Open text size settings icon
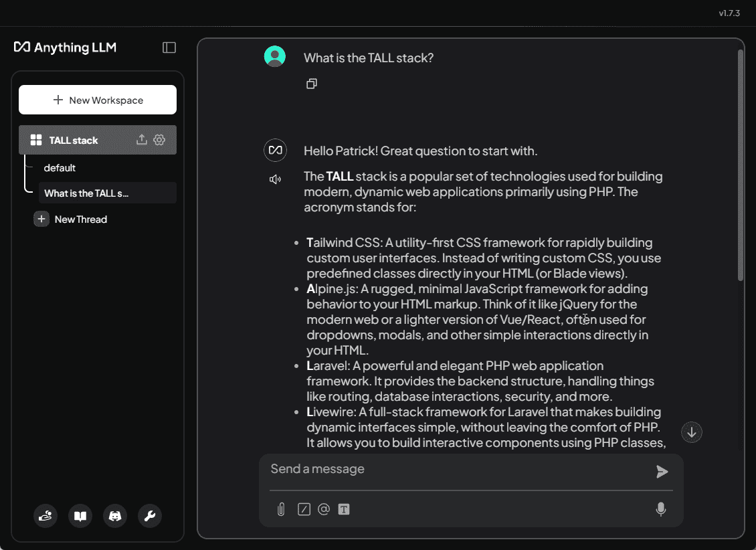 click(x=344, y=509)
